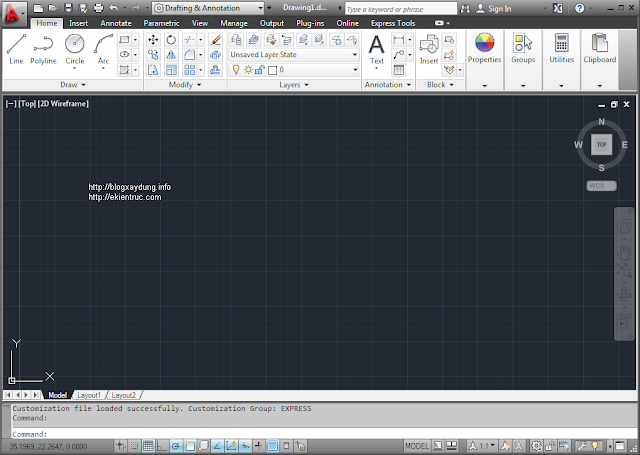
Task: Switch to the Layout1 tab
Action: point(89,395)
